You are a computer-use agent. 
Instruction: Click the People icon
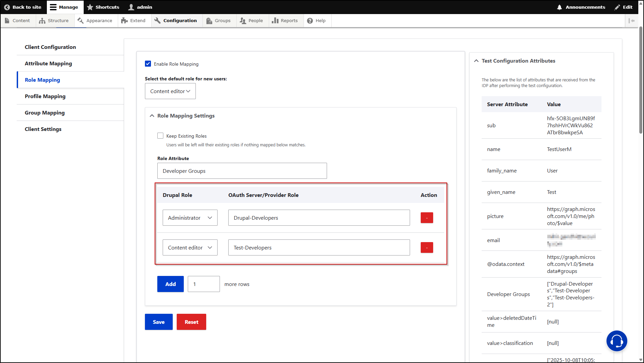(243, 21)
